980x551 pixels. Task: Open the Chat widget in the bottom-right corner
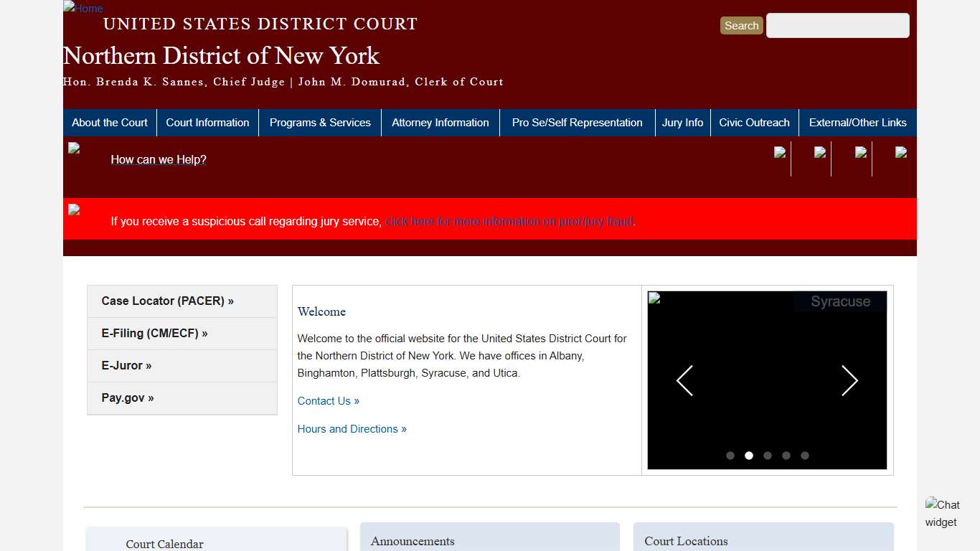(x=943, y=513)
